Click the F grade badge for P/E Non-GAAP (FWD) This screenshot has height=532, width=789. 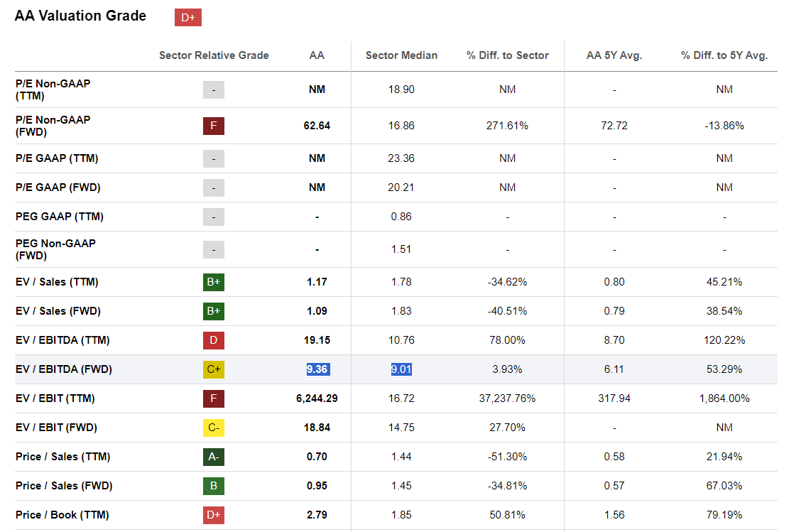click(213, 126)
